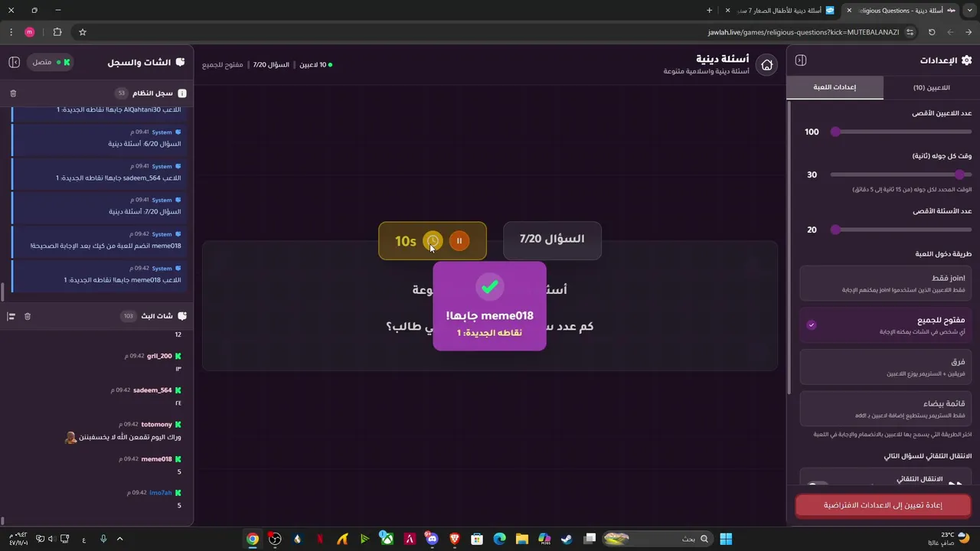
Task: Click the address bar URL
Action: point(803,32)
